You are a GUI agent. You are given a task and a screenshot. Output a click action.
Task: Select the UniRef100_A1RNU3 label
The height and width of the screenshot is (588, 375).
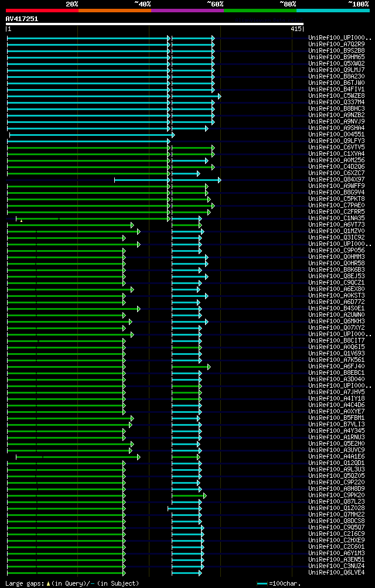point(336,437)
